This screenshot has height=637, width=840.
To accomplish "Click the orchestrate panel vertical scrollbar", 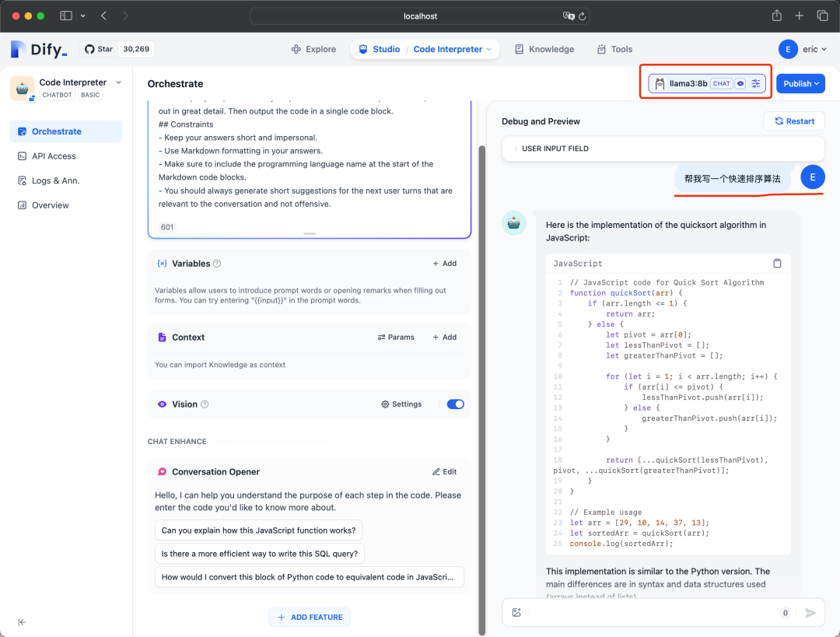I will 481,390.
